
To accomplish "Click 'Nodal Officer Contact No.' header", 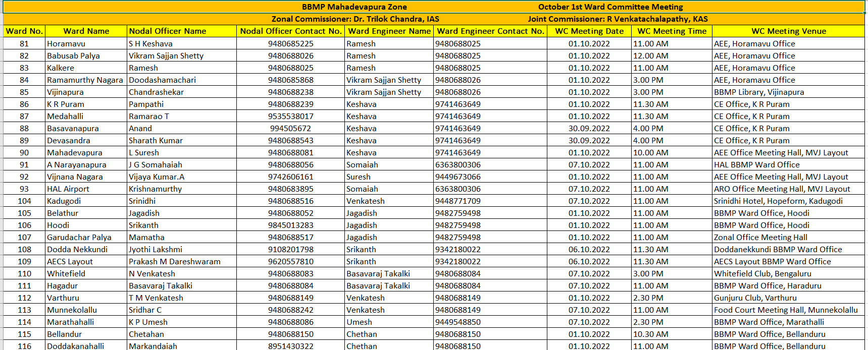I will point(291,31).
